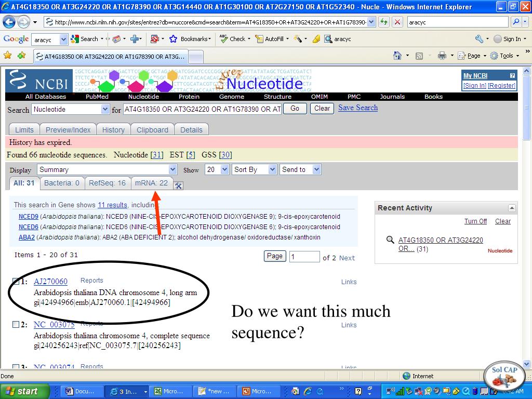Open the Google toolbar search box dropdown
The image size is (532, 399).
[63, 39]
